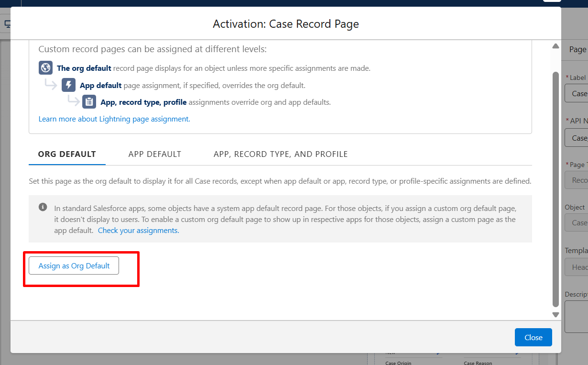Screen dimensions: 588x365
Task: Click the lightning bolt icon beside App default
Action: (69, 85)
